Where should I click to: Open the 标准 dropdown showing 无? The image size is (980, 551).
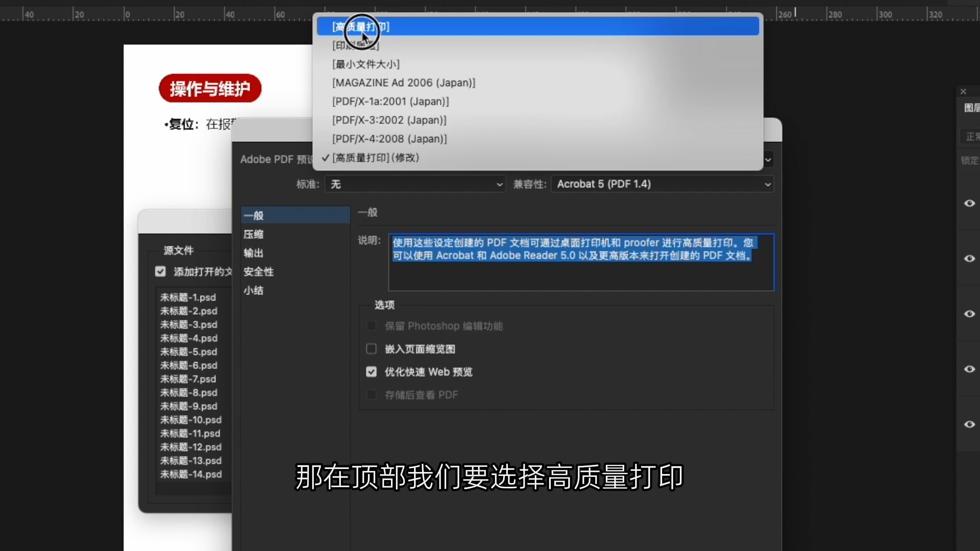point(415,184)
